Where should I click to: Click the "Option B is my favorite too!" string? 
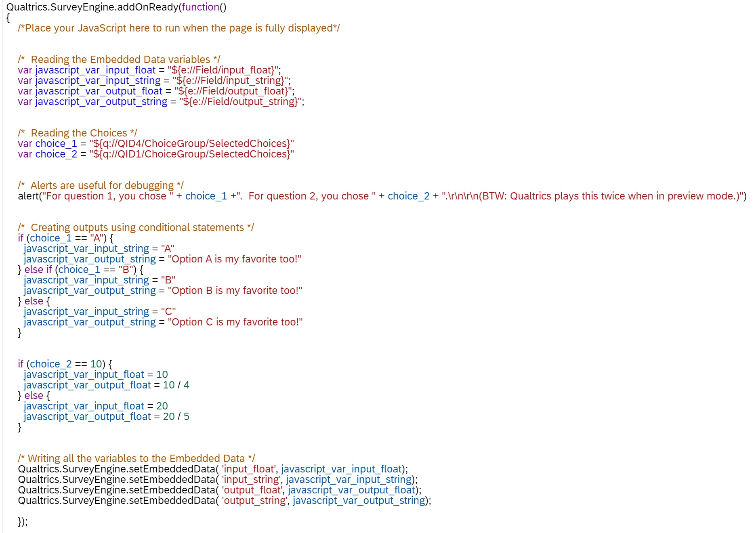235,291
